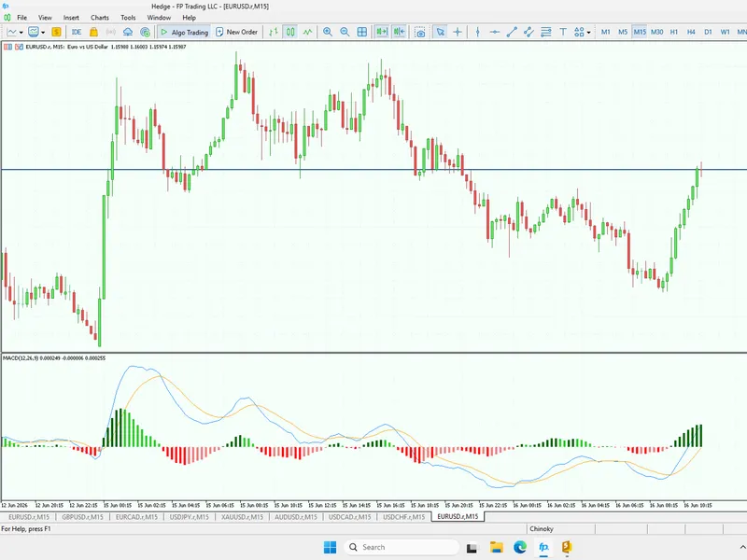Viewport: 747px width, 560px height.
Task: Open the shapes objects tool icon
Action: pos(579,32)
